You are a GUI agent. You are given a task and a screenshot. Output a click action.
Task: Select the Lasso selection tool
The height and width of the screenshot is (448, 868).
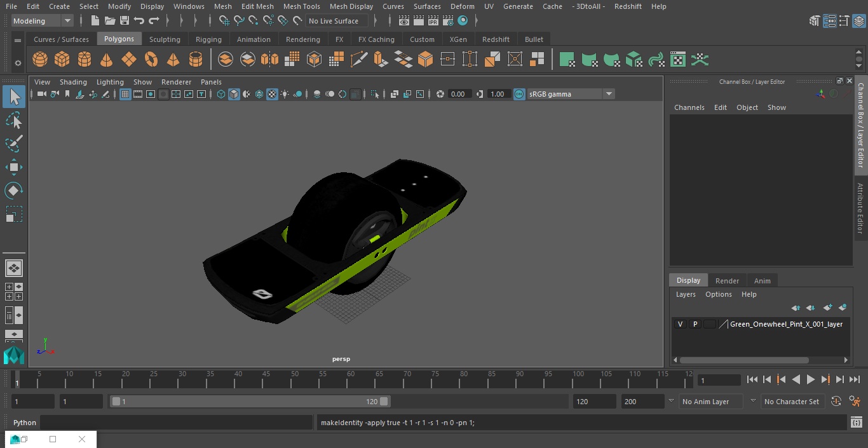tap(14, 120)
